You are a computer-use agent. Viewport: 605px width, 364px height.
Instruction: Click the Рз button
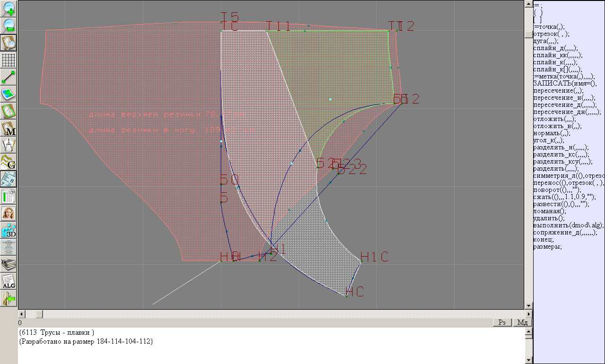click(x=502, y=322)
